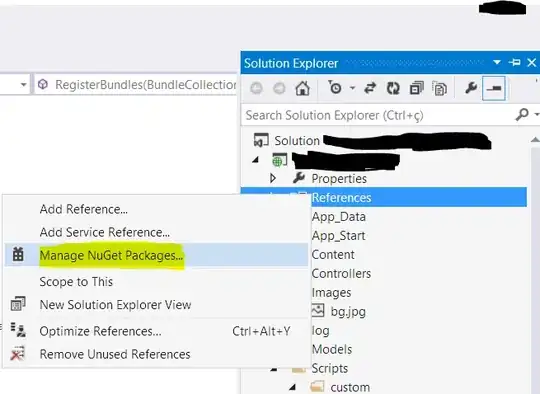
Task: Open the editor type dropdown arrow
Action: [x=23, y=84]
